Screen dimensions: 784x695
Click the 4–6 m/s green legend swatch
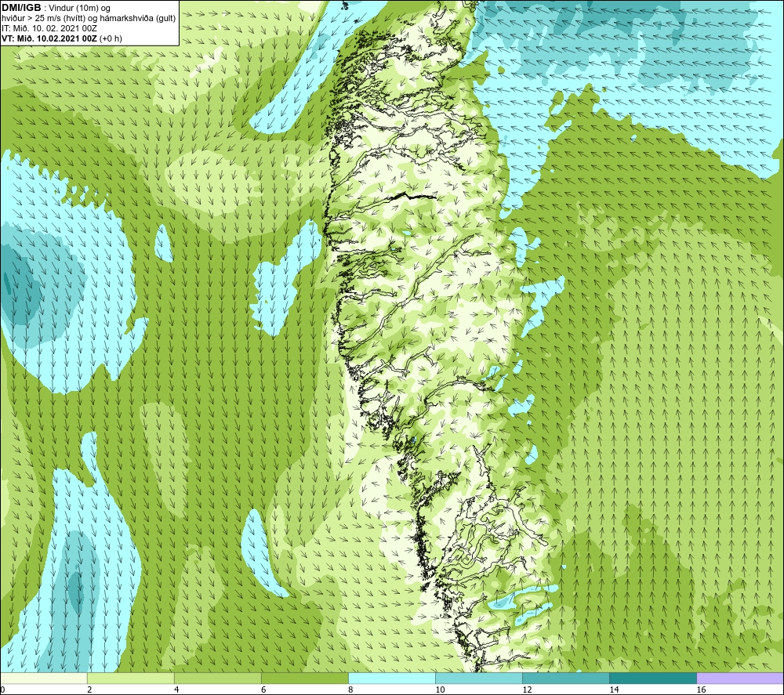coord(218,679)
